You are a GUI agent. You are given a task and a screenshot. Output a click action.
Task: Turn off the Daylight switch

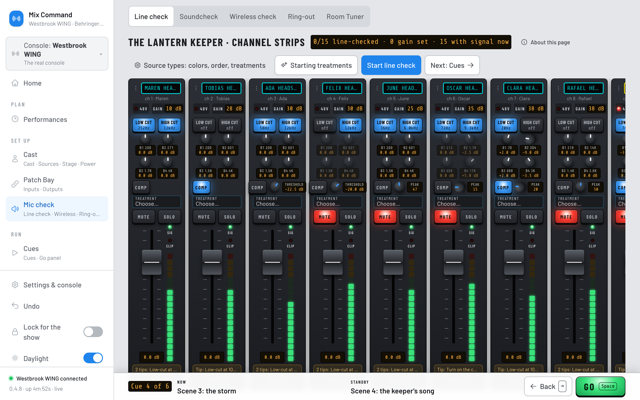93,358
